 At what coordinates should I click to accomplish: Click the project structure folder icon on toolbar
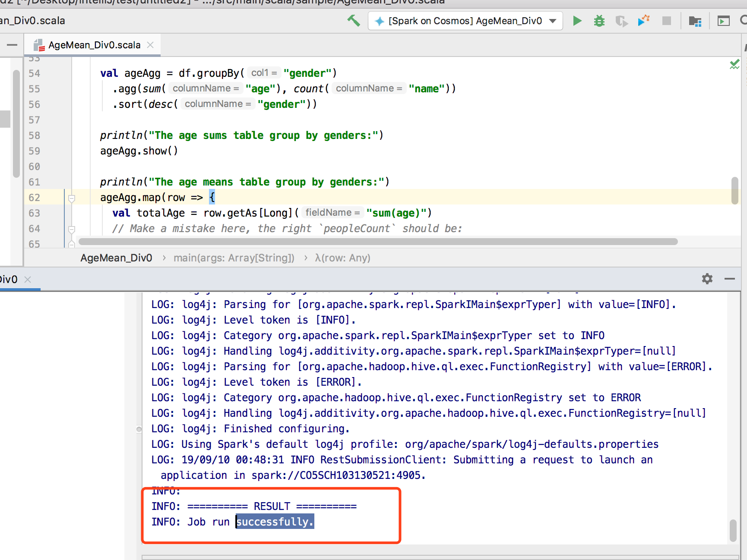click(x=696, y=20)
